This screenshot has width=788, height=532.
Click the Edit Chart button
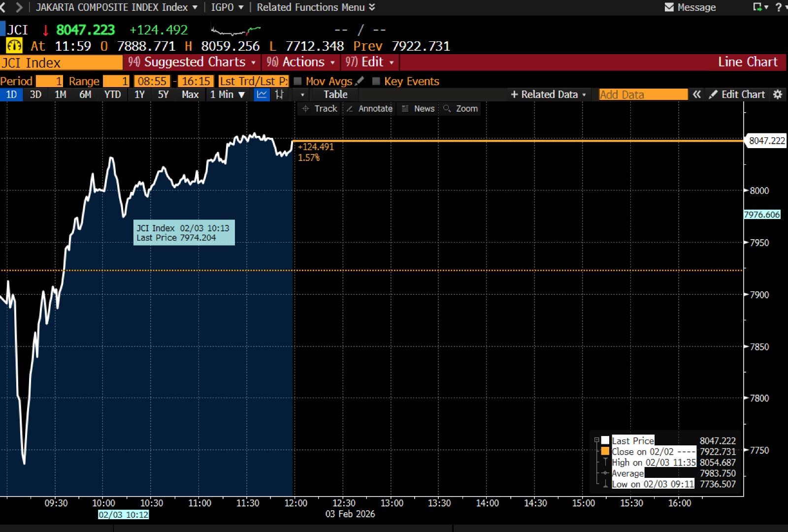pyautogui.click(x=737, y=94)
